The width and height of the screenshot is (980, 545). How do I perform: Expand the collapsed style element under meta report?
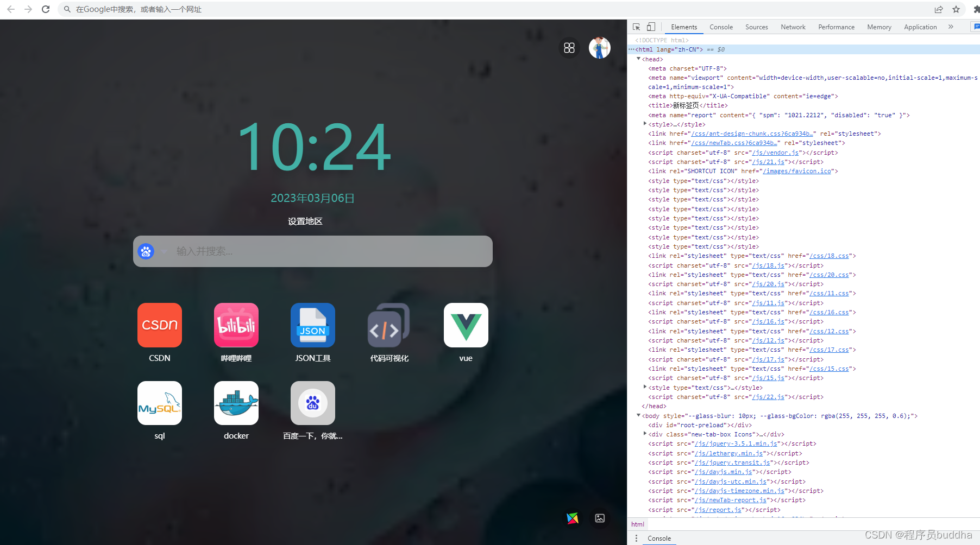(x=645, y=124)
